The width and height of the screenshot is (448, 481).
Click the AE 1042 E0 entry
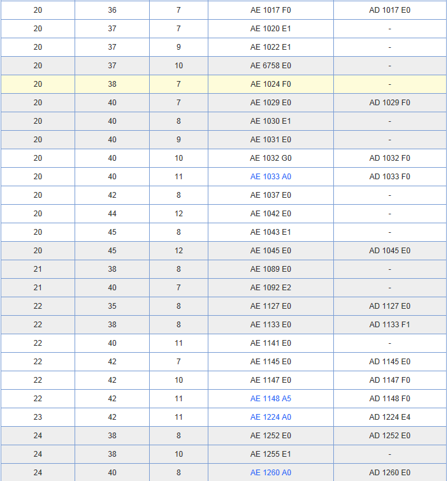point(270,214)
